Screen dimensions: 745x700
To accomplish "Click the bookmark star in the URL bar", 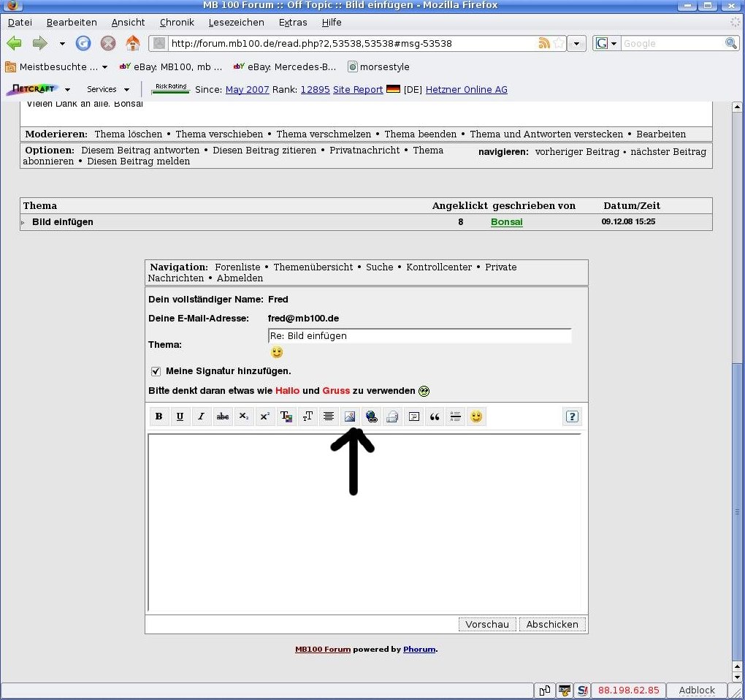I will (559, 44).
